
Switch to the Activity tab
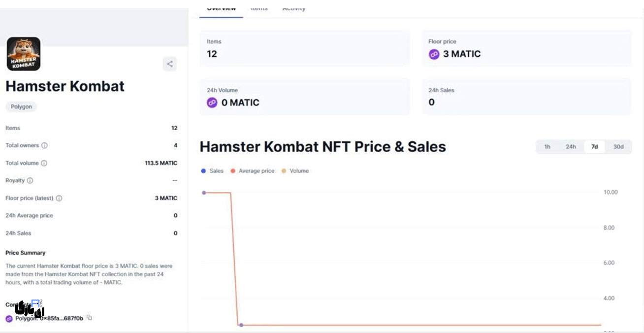294,8
